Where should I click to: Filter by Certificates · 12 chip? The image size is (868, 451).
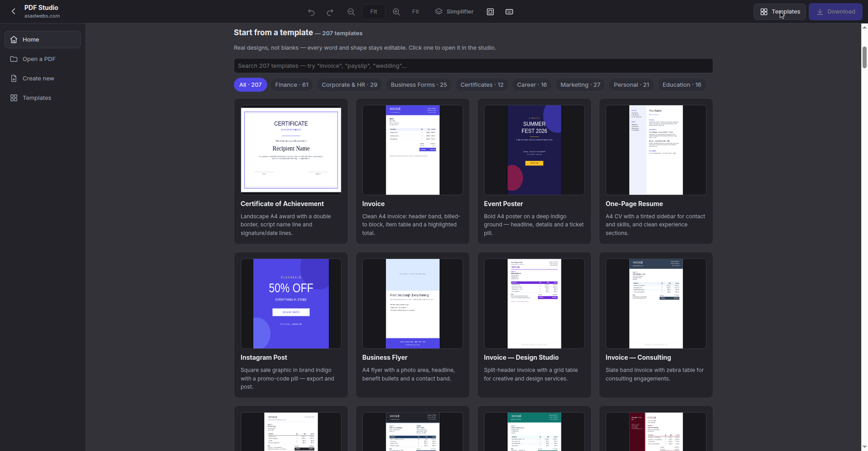(482, 85)
